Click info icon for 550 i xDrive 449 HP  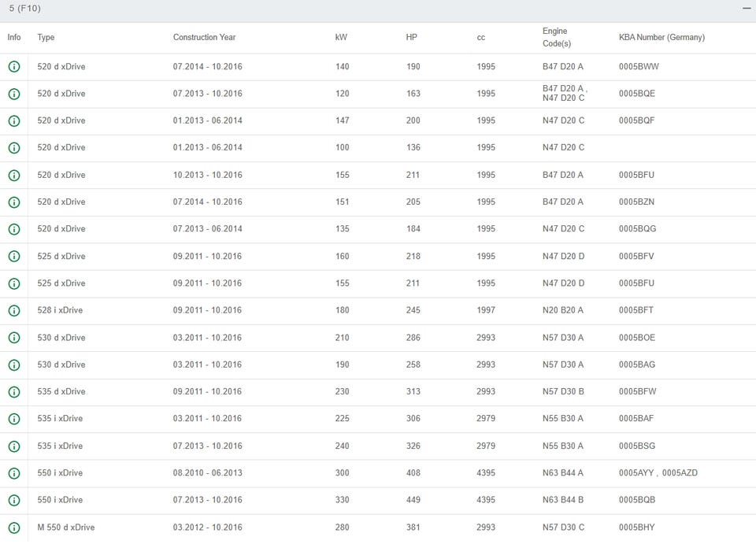point(14,500)
